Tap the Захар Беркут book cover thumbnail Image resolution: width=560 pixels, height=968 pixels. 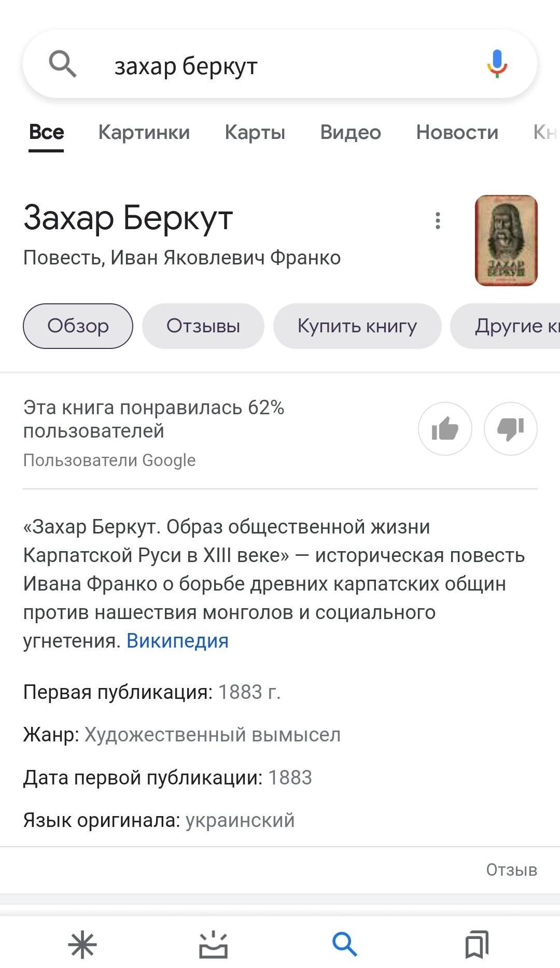(x=506, y=241)
